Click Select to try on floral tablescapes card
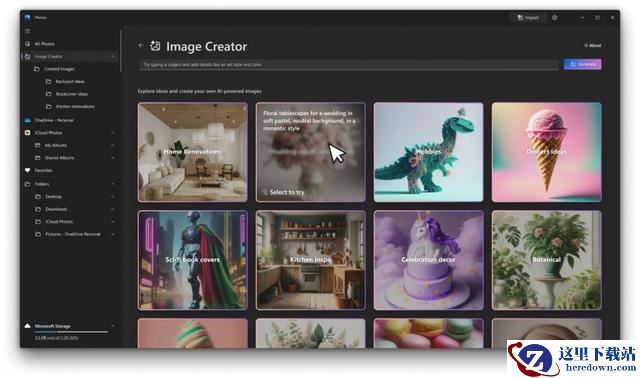Screen dimensions: 640x378 click(283, 192)
